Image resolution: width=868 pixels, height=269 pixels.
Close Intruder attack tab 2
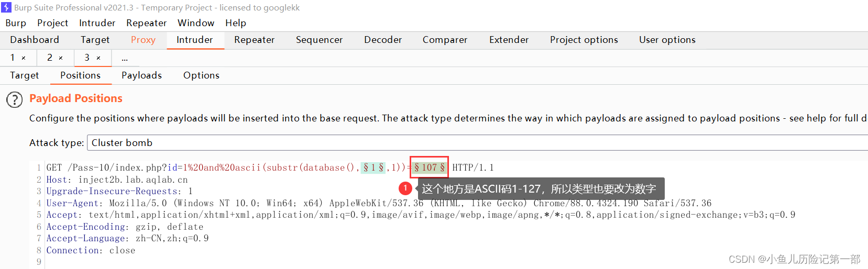(x=61, y=58)
